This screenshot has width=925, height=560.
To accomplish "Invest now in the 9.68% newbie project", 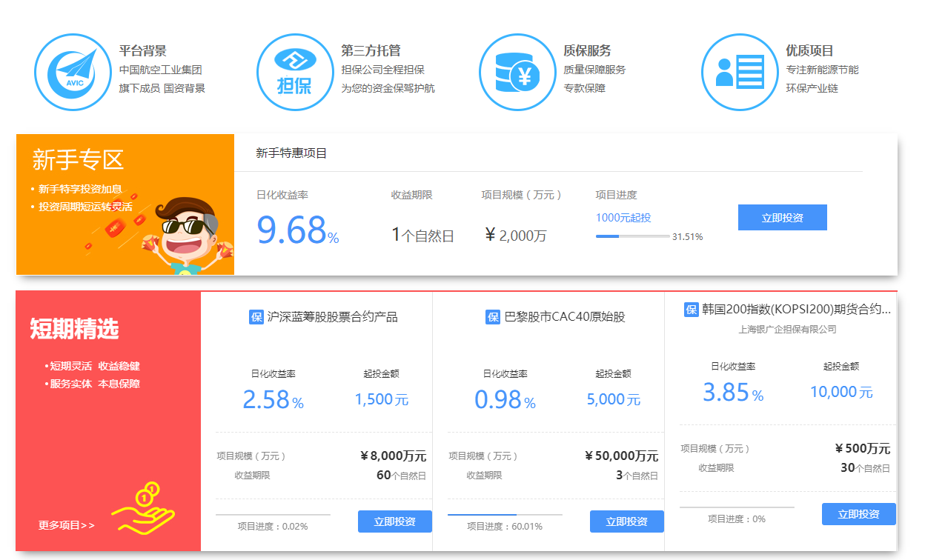I will pos(782,218).
